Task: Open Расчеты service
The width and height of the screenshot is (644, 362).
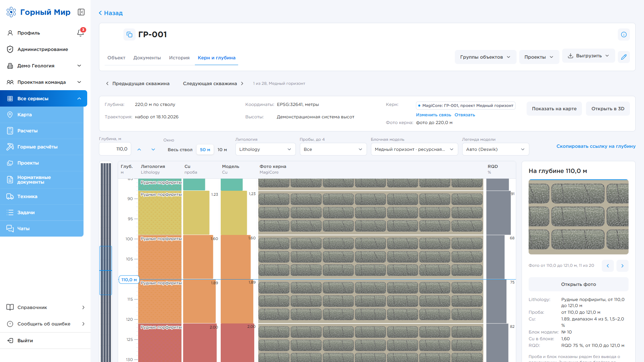Action: [x=42, y=131]
